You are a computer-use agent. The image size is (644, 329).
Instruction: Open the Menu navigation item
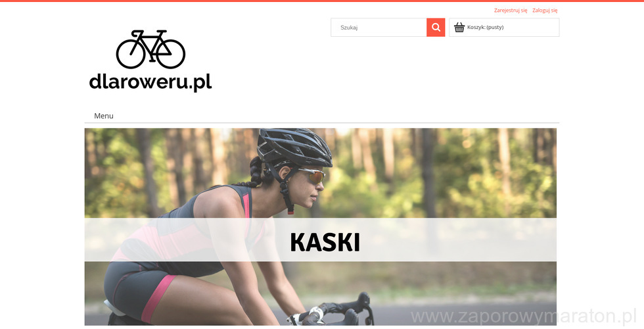point(104,116)
